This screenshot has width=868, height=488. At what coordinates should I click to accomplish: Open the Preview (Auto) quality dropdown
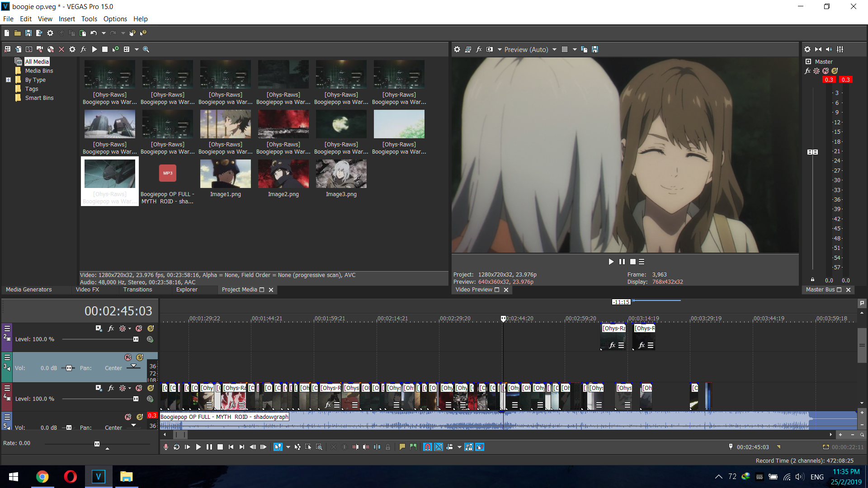(x=554, y=49)
